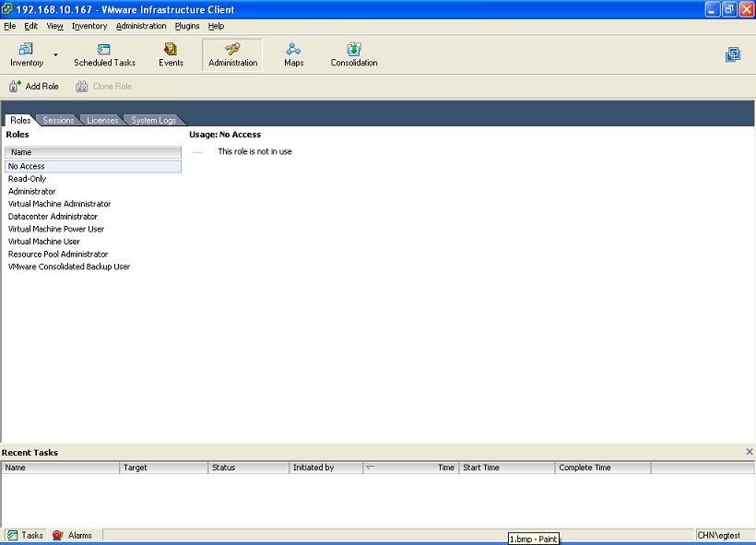Open the Edit menu

pos(30,26)
